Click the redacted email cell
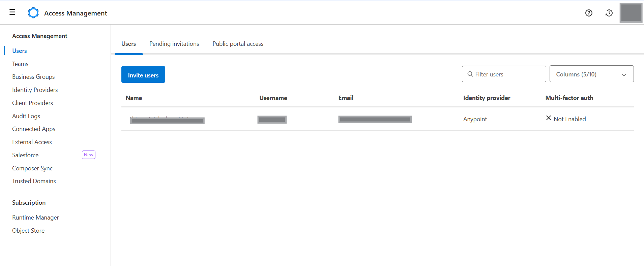The width and height of the screenshot is (644, 266). pyautogui.click(x=375, y=119)
